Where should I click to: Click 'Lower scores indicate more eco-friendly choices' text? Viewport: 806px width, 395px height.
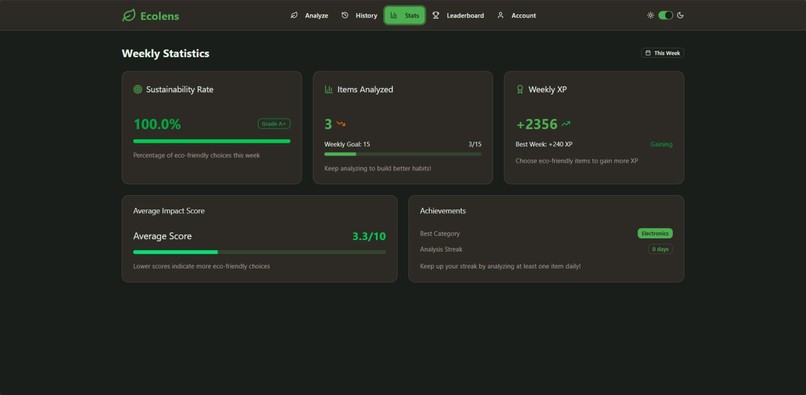pyautogui.click(x=202, y=266)
